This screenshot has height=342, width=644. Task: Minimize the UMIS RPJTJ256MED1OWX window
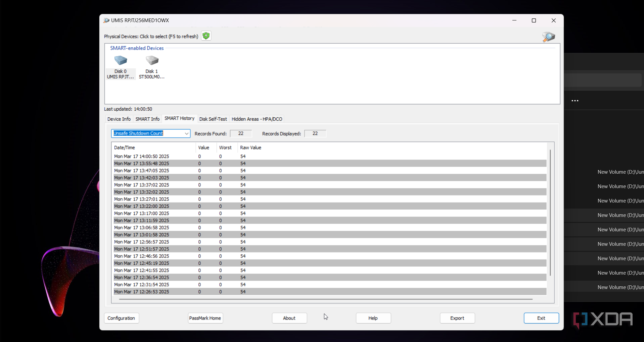(514, 20)
